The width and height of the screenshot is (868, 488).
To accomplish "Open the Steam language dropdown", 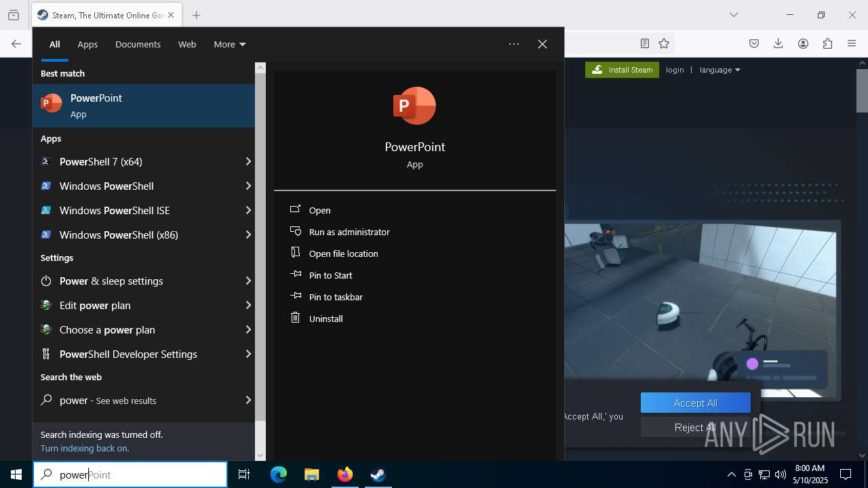I will [719, 70].
